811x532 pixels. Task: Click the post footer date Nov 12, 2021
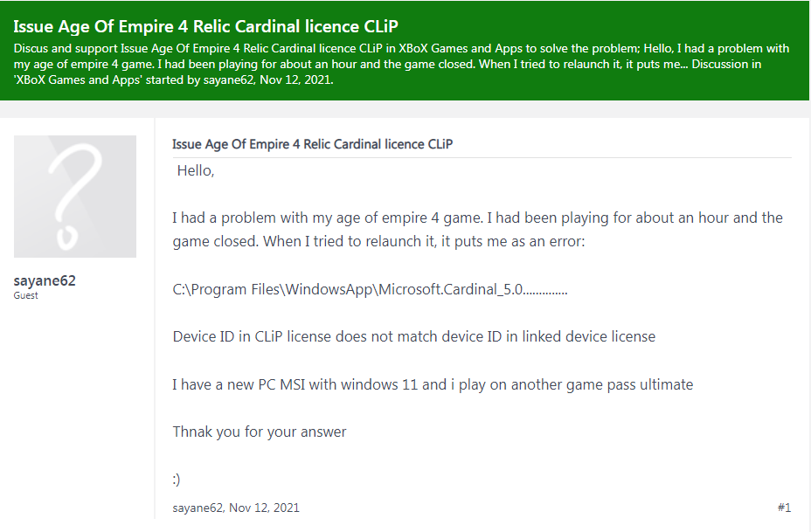(x=264, y=508)
